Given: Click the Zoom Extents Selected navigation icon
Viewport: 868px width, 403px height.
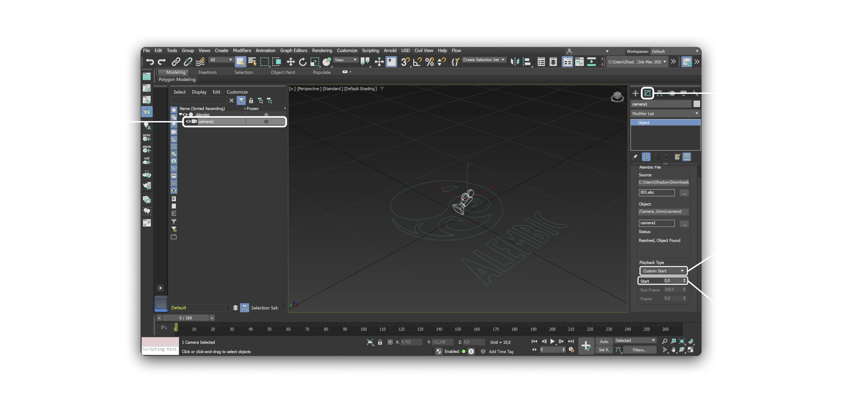Looking at the screenshot, I should (x=682, y=341).
